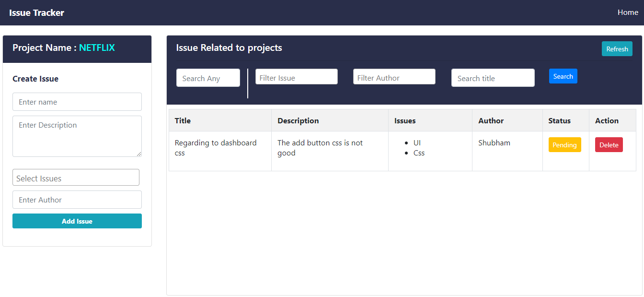
Task: Open the Home navigation link
Action: coord(628,12)
